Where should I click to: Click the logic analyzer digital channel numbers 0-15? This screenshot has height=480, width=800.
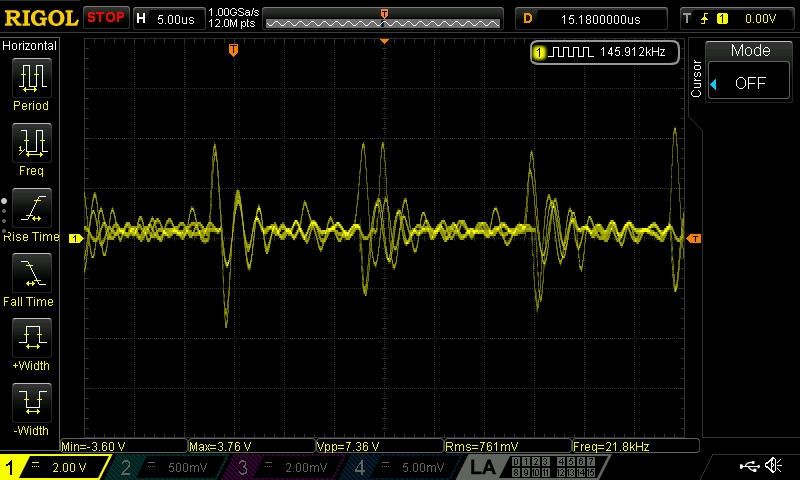click(553, 467)
